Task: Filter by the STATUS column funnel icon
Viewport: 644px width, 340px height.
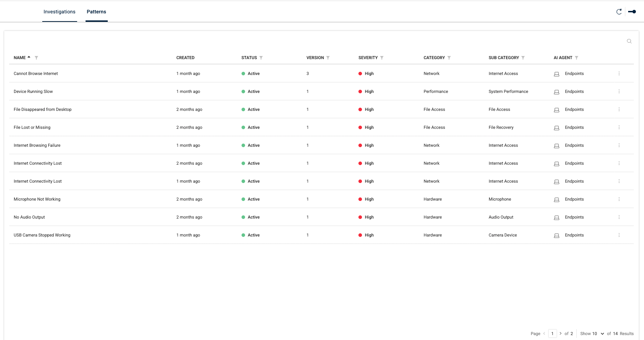Action: 261,58
